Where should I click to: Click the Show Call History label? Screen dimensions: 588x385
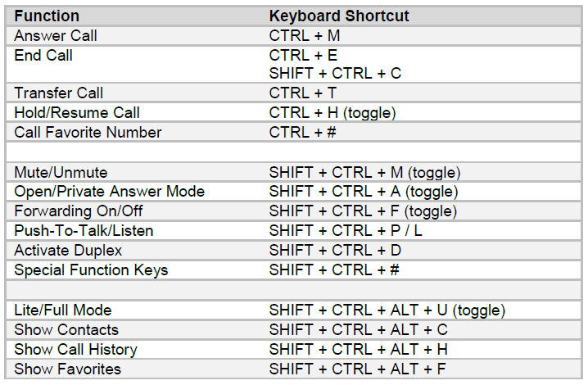click(x=75, y=350)
